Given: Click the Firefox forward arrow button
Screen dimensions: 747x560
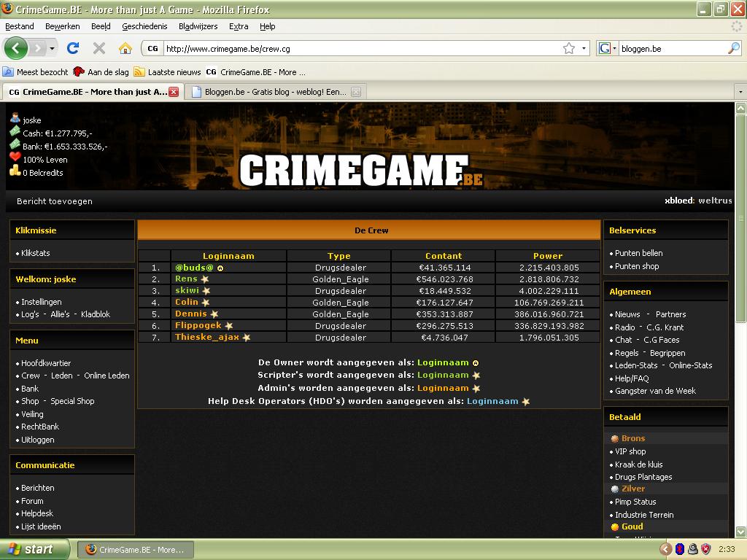Looking at the screenshot, I should [38, 48].
